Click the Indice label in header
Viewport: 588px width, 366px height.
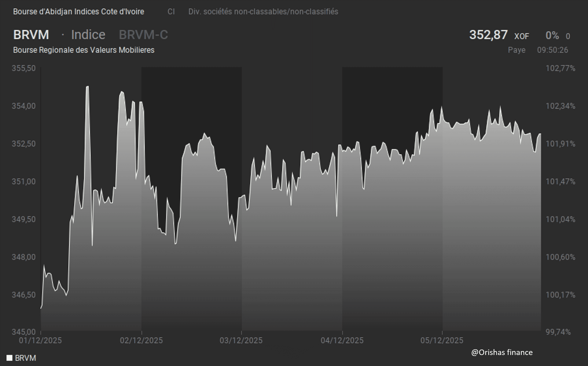[88, 35]
